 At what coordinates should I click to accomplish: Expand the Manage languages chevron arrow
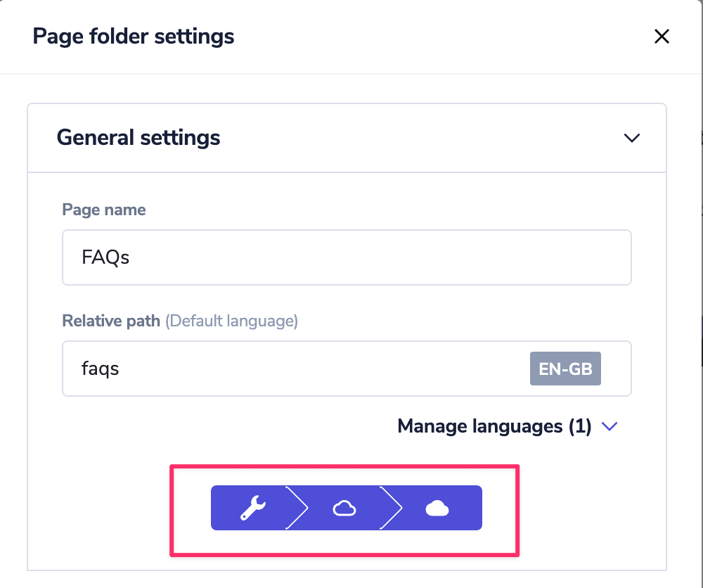610,426
